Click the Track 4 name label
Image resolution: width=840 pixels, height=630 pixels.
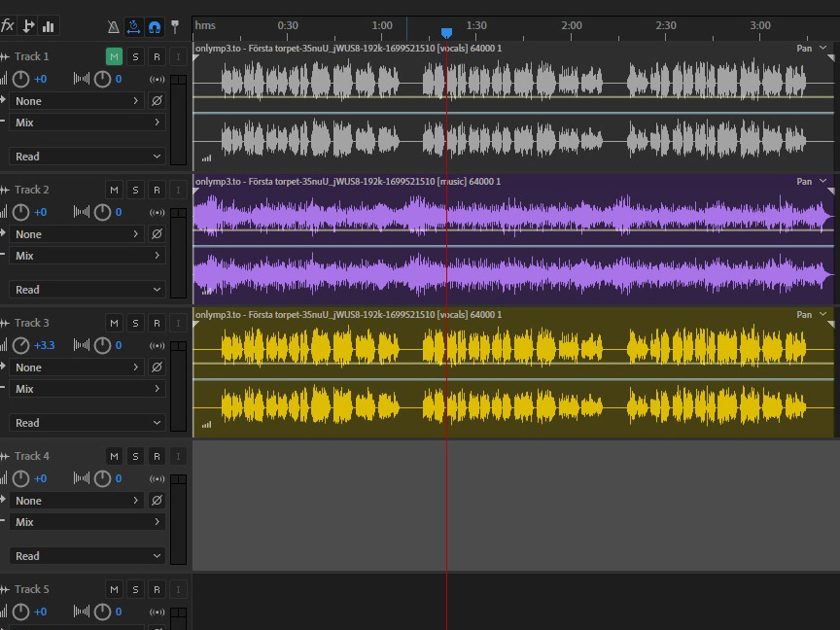pos(32,456)
